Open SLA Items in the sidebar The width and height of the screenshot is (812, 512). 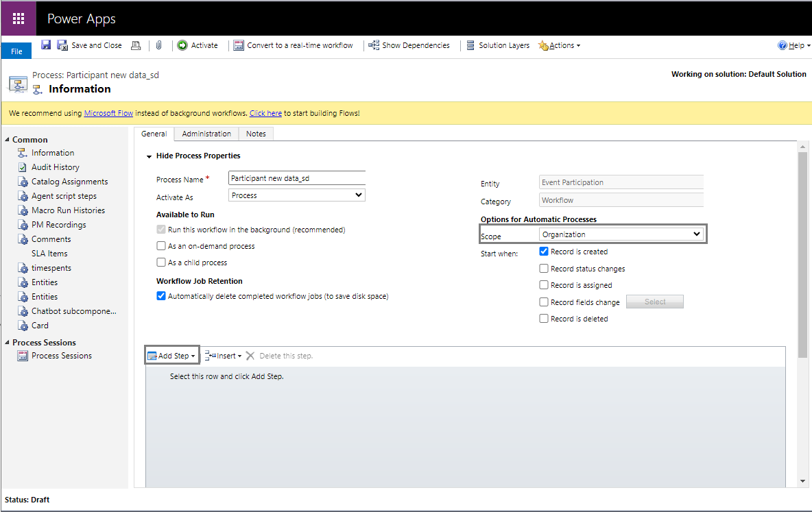[49, 254]
